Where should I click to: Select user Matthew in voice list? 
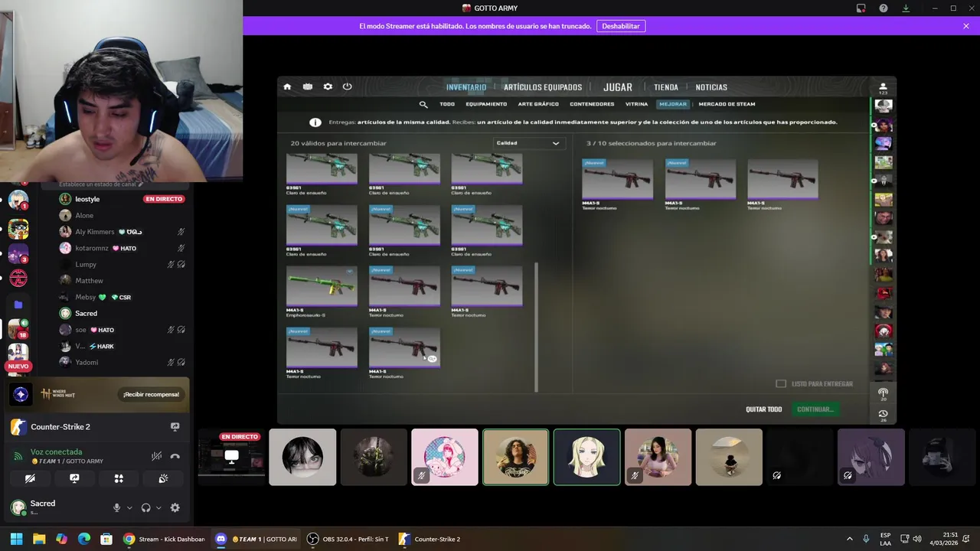[89, 281]
